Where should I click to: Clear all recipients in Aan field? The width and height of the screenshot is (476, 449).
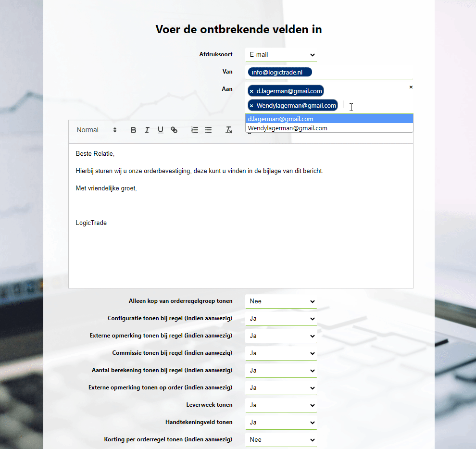click(411, 87)
